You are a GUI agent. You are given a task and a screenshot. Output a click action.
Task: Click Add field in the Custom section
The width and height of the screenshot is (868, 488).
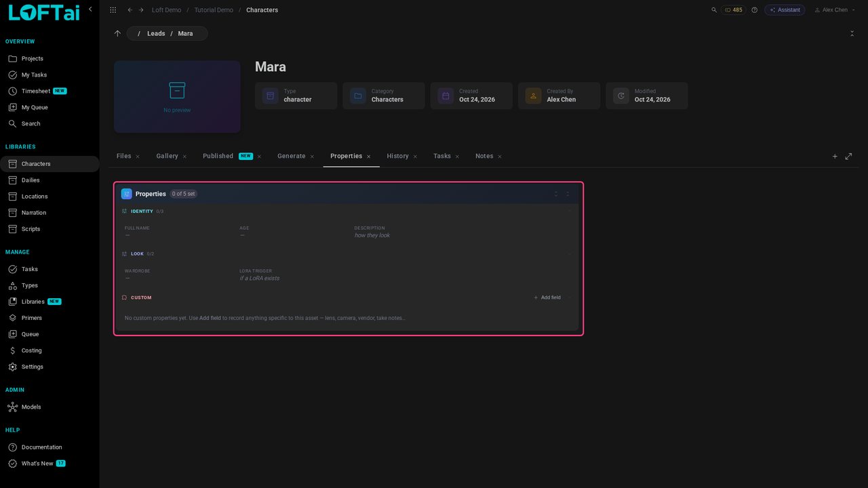pyautogui.click(x=547, y=298)
